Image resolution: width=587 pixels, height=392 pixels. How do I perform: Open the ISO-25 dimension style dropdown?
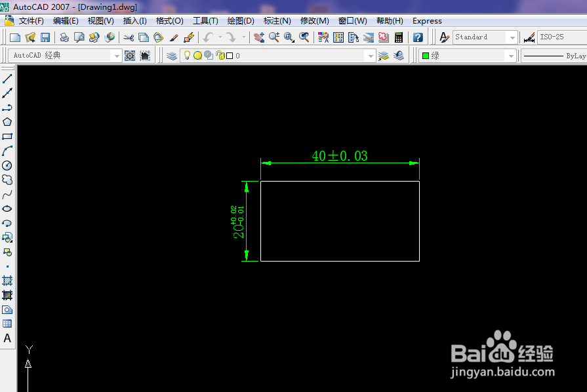click(562, 37)
